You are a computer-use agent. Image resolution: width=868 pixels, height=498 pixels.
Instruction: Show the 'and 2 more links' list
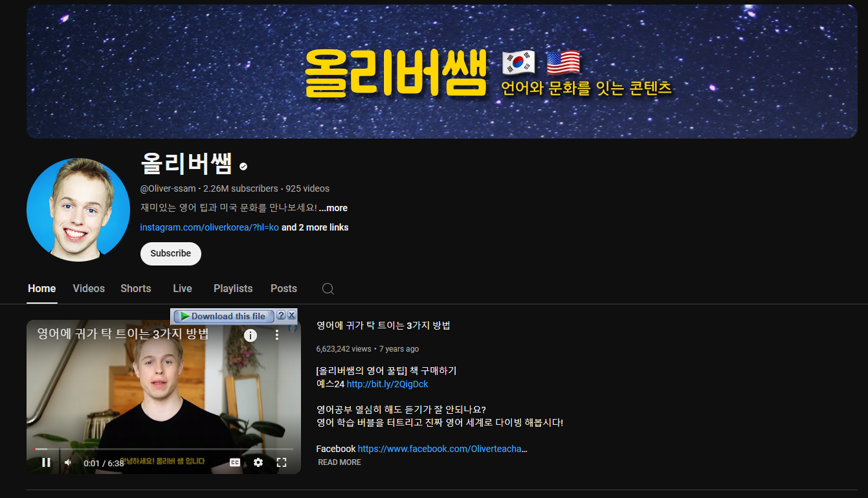315,227
